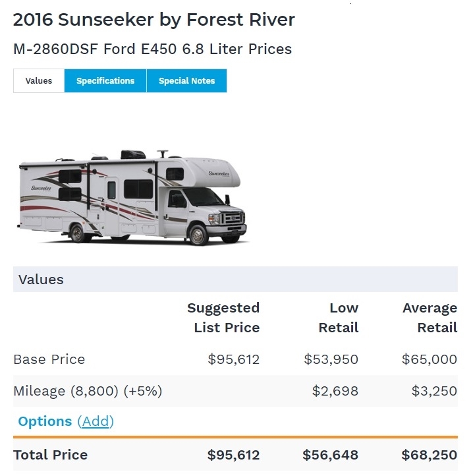
Task: Switch to the Values tab
Action: (x=39, y=81)
